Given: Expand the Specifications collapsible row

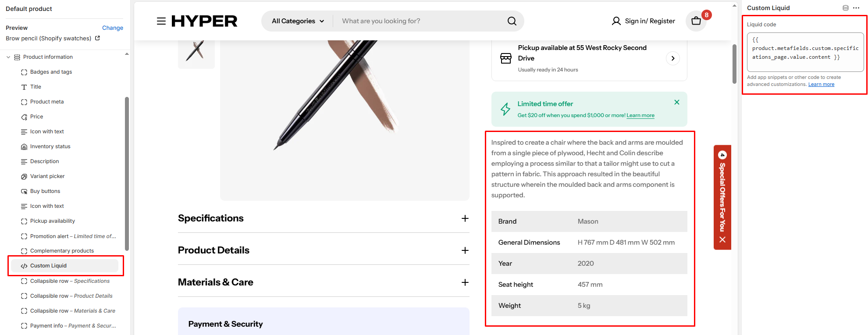Looking at the screenshot, I should tap(465, 218).
